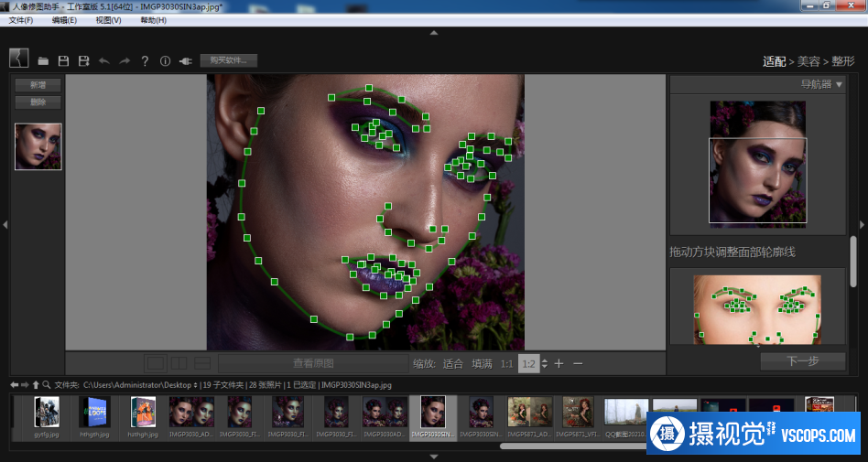868x462 pixels.
Task: Show program info with the circled i icon
Action: pyautogui.click(x=165, y=61)
